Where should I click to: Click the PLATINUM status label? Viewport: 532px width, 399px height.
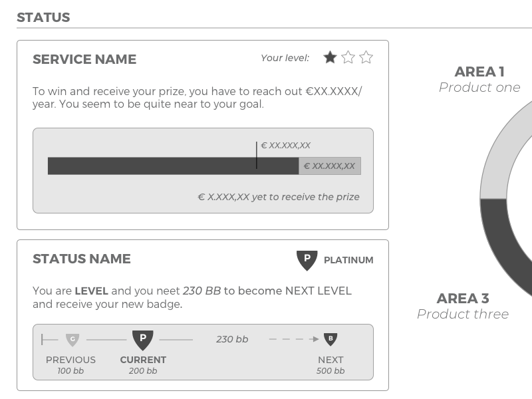click(348, 261)
